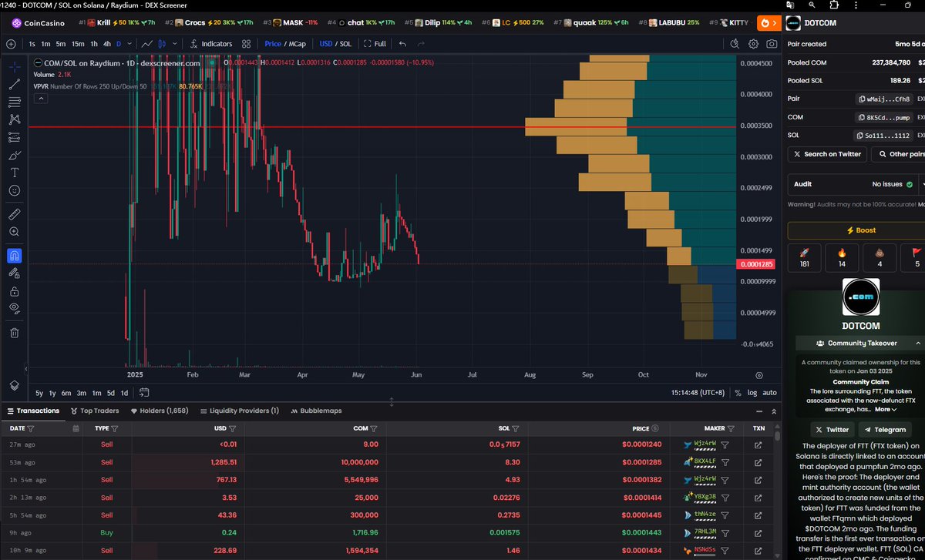Toggle stay in drawing mode
Screen dimensions: 925x560
(x=14, y=273)
